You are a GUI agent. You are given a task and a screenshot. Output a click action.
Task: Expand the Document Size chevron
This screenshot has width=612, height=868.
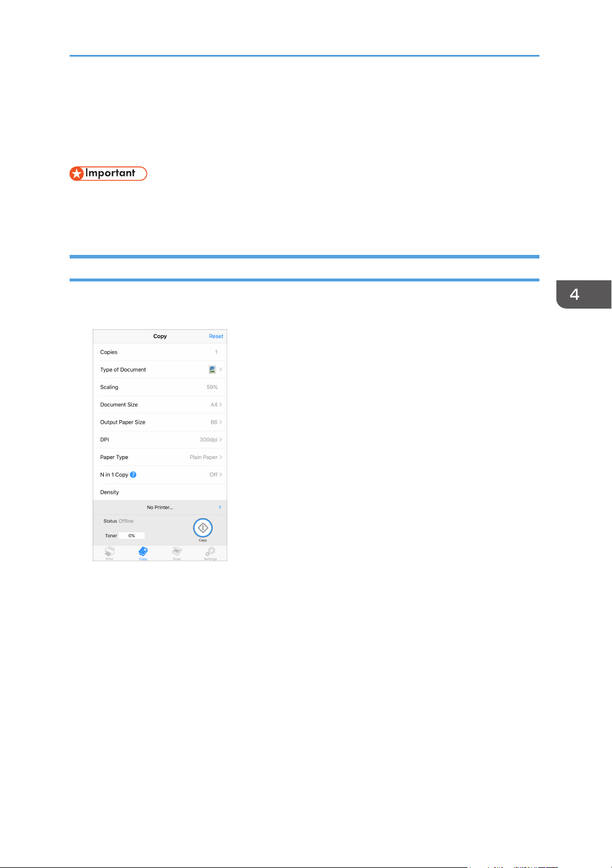[x=221, y=405]
